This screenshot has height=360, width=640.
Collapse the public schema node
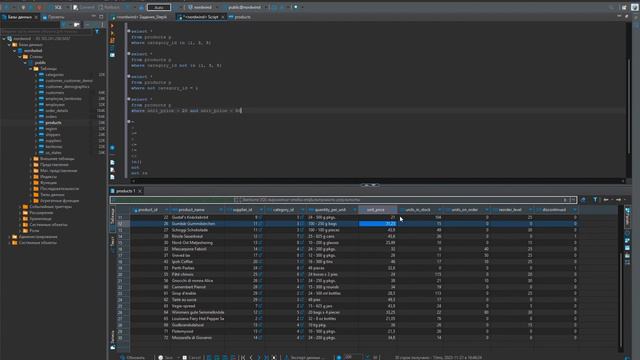tap(25, 63)
